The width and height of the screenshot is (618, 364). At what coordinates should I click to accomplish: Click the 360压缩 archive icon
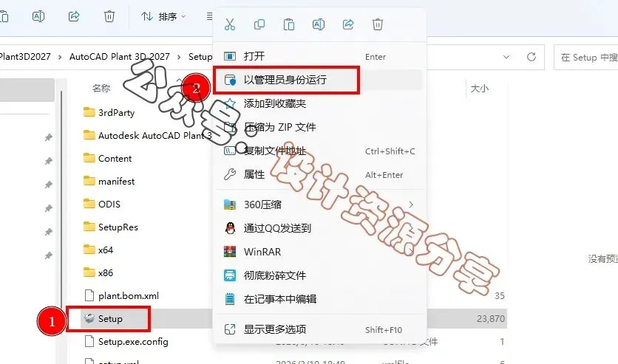point(230,205)
